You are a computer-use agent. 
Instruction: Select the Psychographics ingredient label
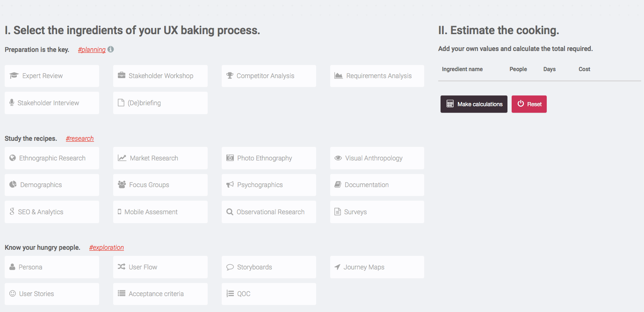point(260,185)
